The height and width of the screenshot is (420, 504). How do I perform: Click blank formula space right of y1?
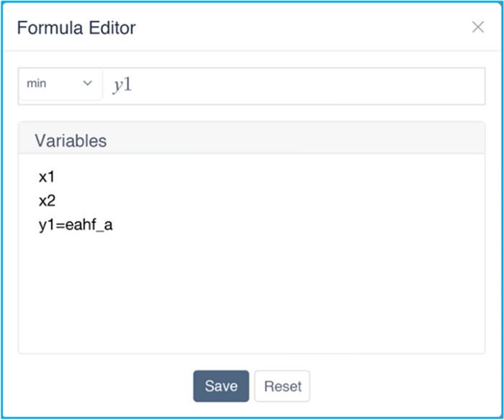click(324, 86)
